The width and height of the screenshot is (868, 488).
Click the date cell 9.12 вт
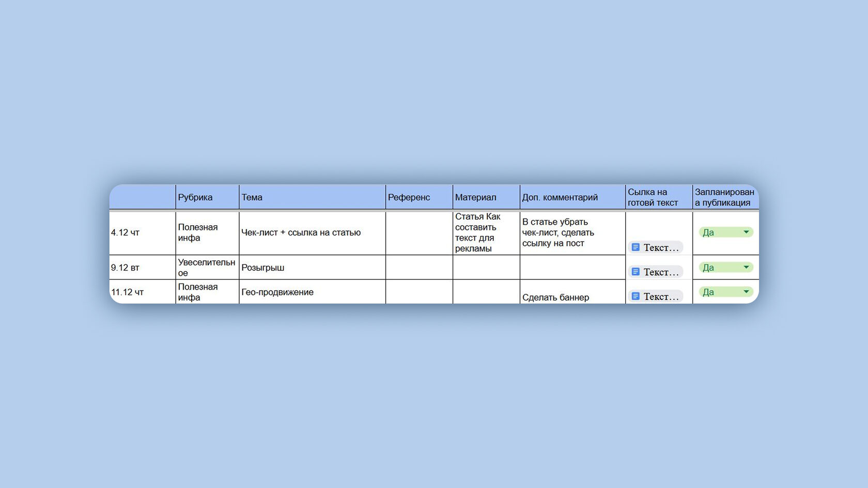tap(142, 267)
